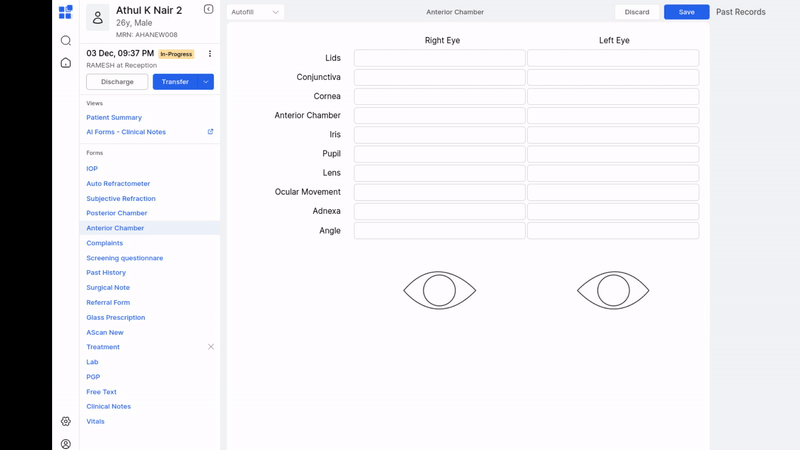This screenshot has height=450, width=800.
Task: Click the left eye diagram
Action: click(x=613, y=290)
